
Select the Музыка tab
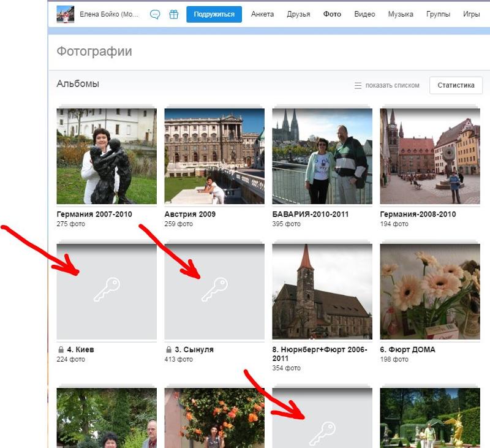pos(401,14)
